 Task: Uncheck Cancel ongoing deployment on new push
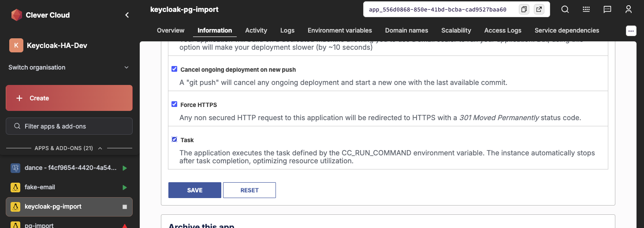pos(175,69)
